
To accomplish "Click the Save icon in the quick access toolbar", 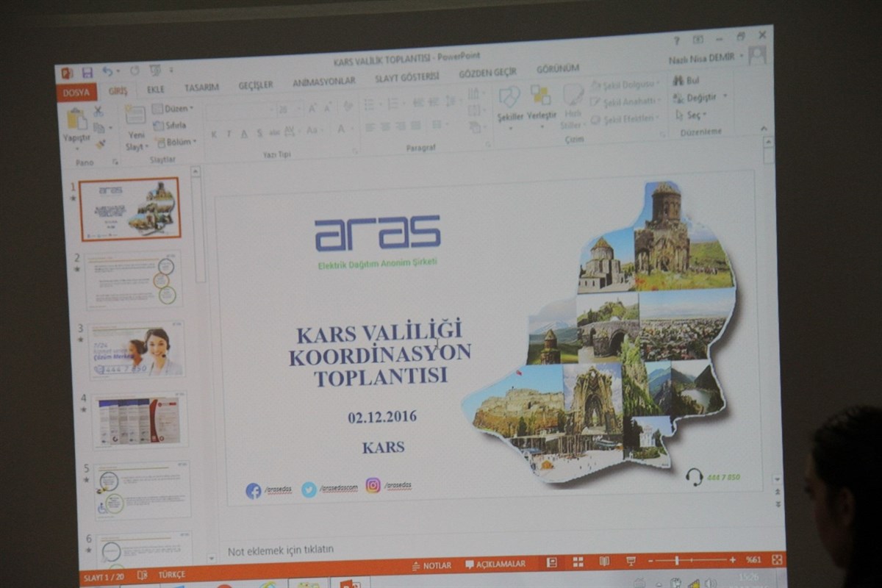I will point(87,72).
